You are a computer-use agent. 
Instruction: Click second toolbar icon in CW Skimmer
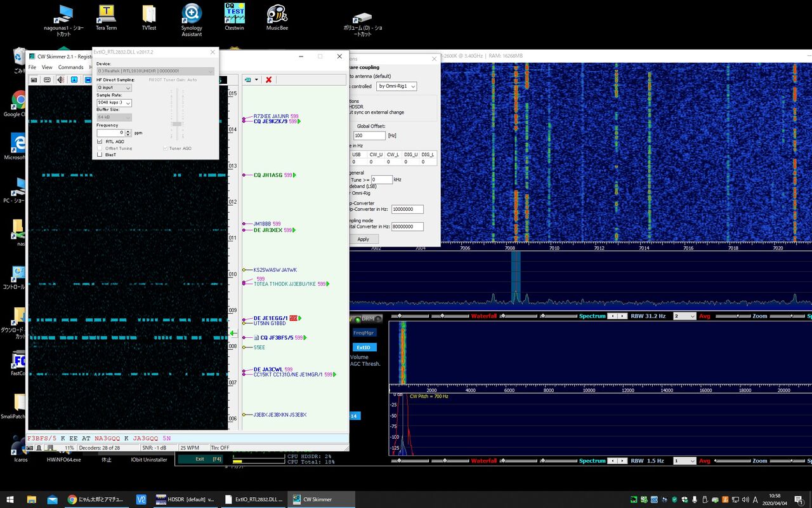point(47,79)
